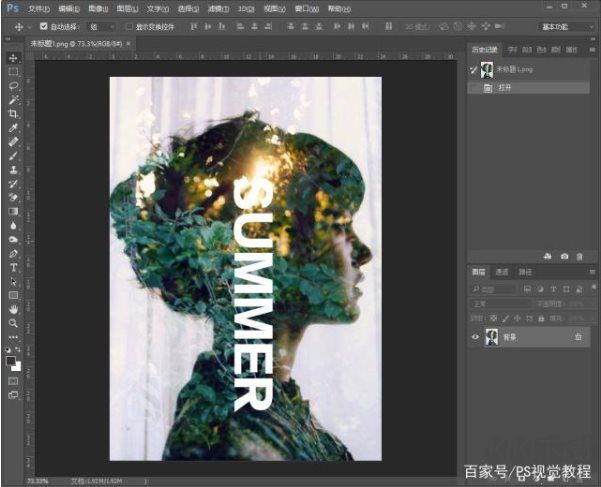
Task: Click the foreground color swatch
Action: click(11, 360)
